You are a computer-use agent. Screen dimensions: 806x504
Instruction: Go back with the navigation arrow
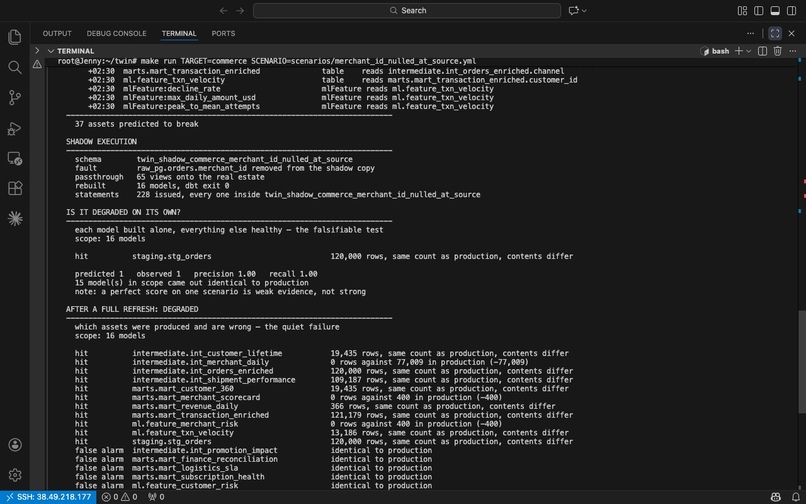click(x=223, y=10)
